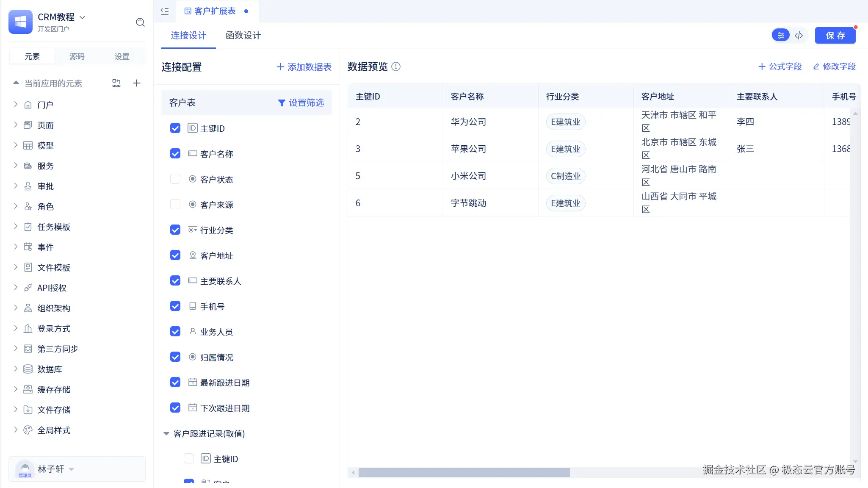Click the plus icon to add an element
This screenshot has width=868, height=488.
pyautogui.click(x=136, y=83)
